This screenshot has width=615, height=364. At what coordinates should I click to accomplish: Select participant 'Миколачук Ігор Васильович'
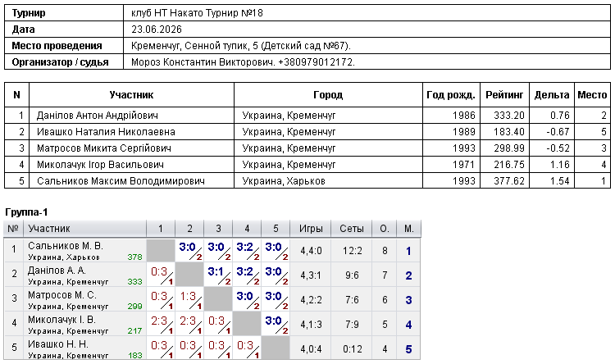[x=100, y=165]
